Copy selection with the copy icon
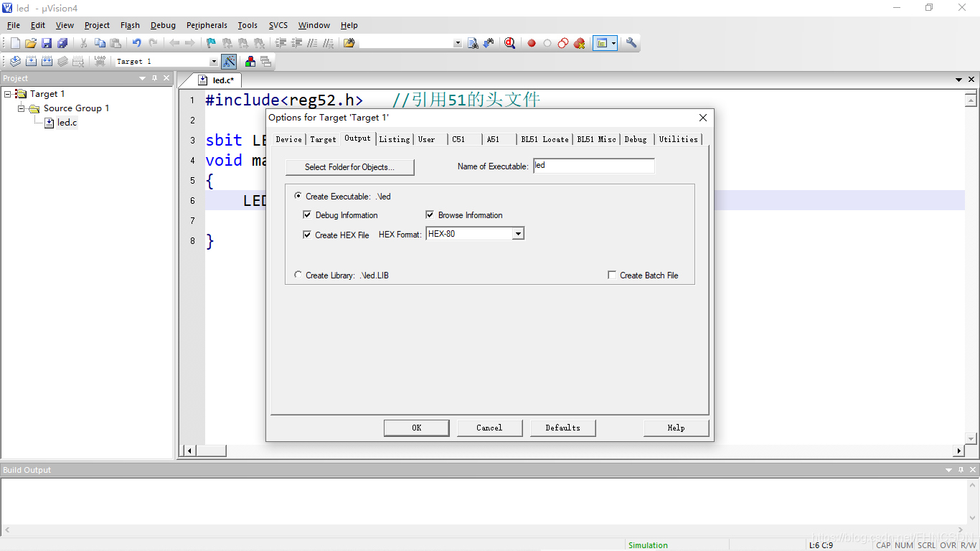 coord(100,43)
